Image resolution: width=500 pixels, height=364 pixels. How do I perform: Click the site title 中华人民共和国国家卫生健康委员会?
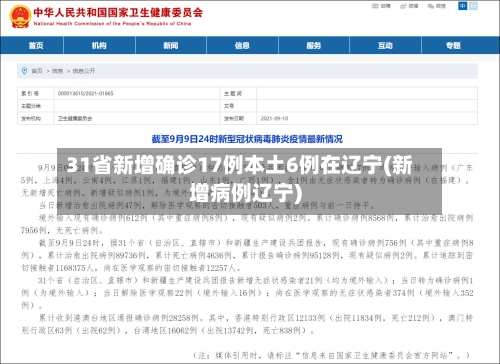[118, 13]
